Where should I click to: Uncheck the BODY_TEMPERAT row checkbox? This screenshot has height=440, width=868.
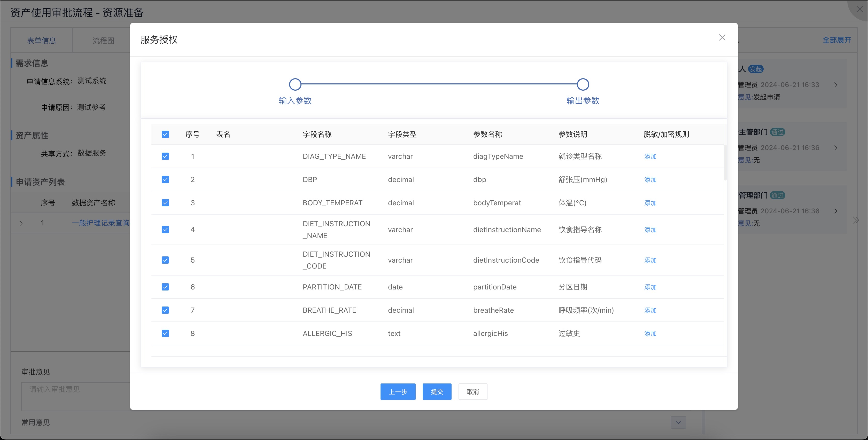coord(165,203)
